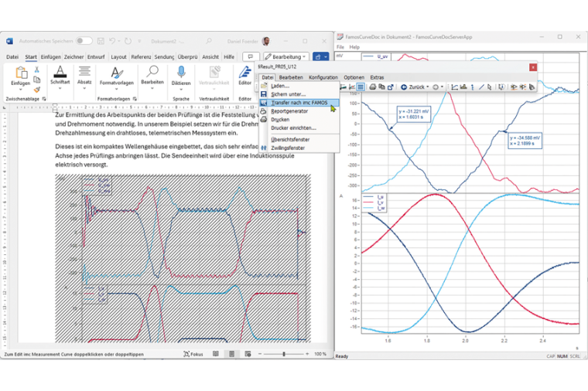
Task: Open the comments speech bubble button
Action: [x=251, y=56]
